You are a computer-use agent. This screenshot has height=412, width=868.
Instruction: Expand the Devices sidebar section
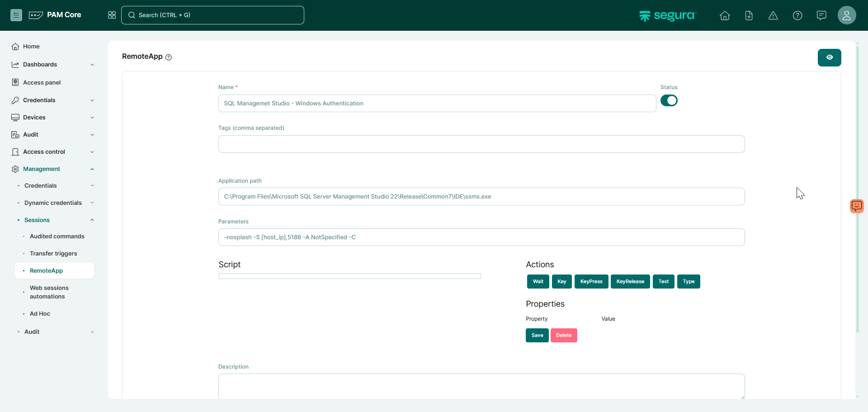pos(53,118)
